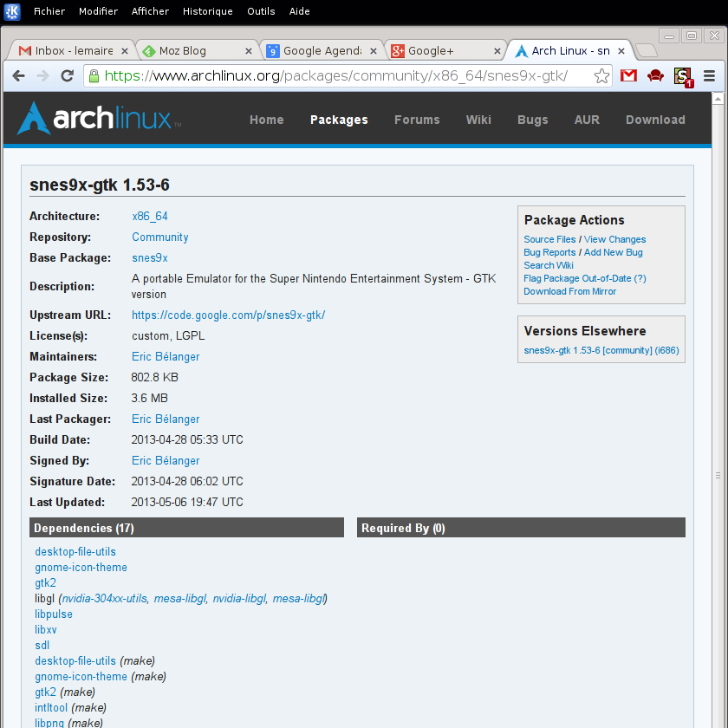Viewport: 728px width, 728px height.
Task: Reload the page with refresh icon
Action: click(x=68, y=75)
